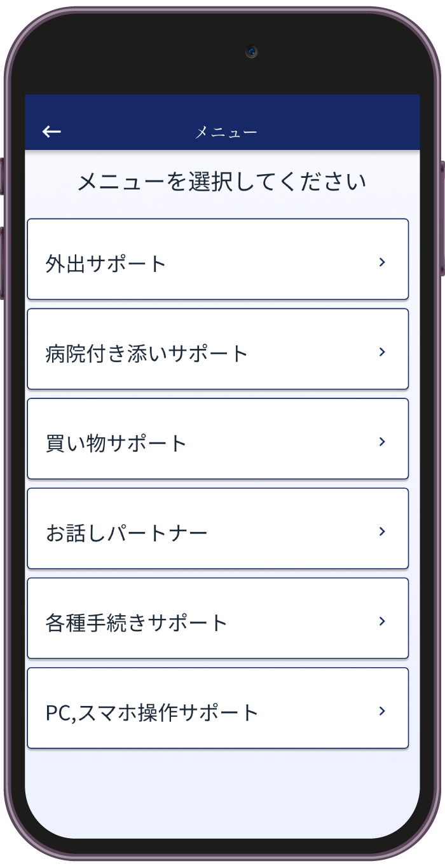Click the 外出サポート label text
This screenshot has width=445, height=868.
pyautogui.click(x=106, y=263)
